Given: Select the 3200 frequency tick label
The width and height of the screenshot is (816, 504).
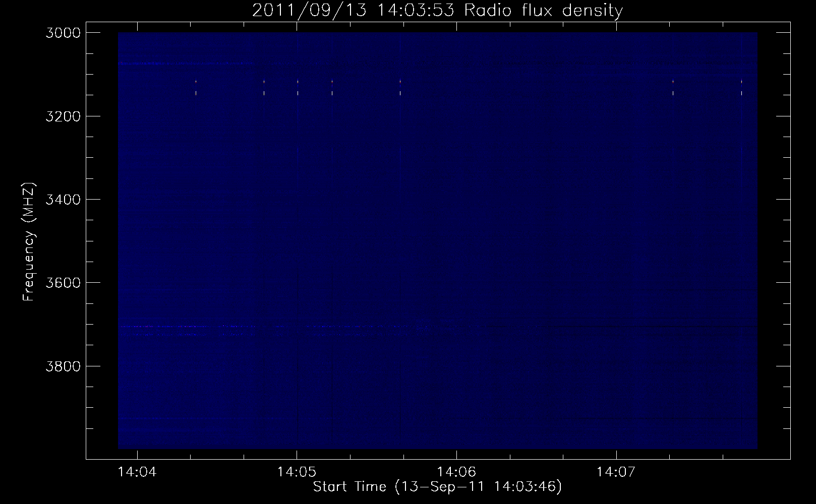Looking at the screenshot, I should [x=63, y=116].
